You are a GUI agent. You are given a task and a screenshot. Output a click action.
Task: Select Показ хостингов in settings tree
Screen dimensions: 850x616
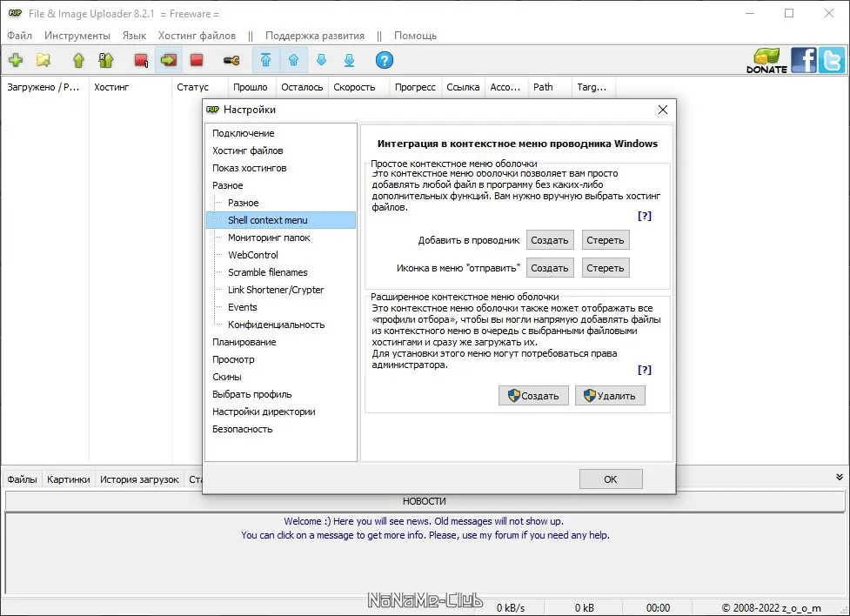click(x=250, y=168)
